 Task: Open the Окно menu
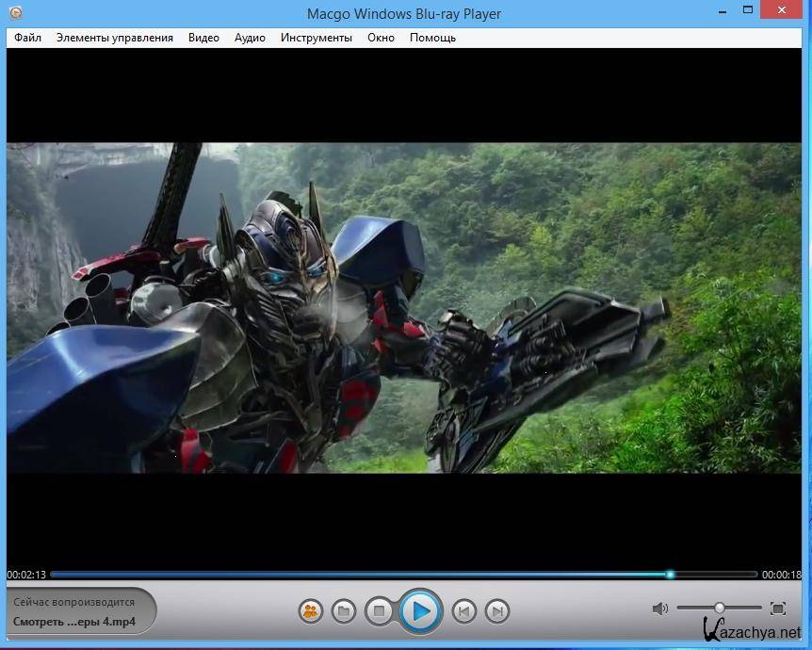[x=381, y=38]
